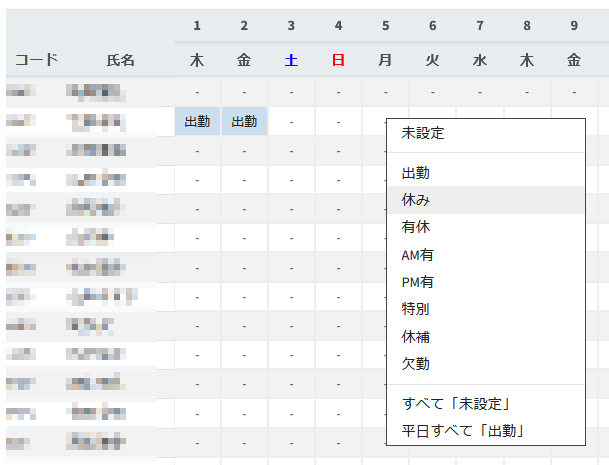Click the first row cell under day 1
This screenshot has height=465, width=609.
coord(197,92)
